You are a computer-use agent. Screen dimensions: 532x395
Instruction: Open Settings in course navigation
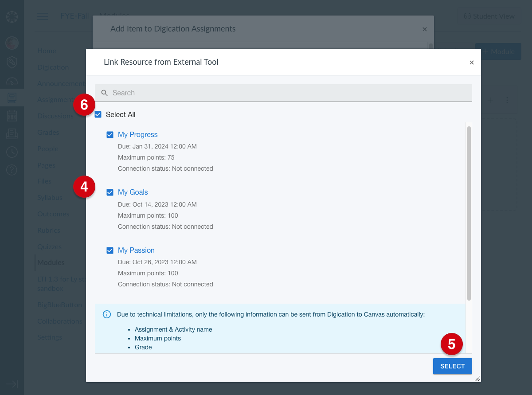pyautogui.click(x=50, y=337)
